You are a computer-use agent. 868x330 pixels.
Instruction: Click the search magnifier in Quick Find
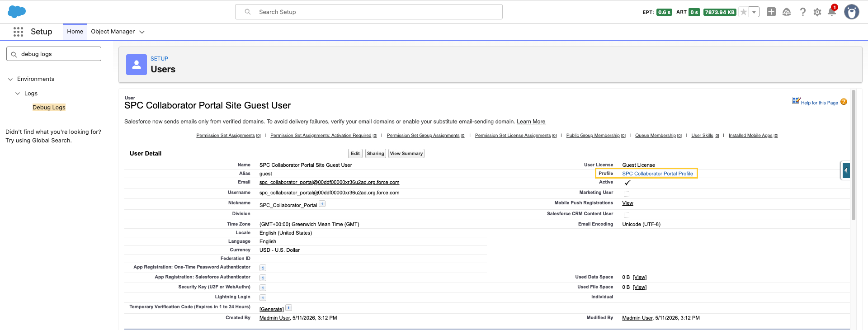click(14, 54)
